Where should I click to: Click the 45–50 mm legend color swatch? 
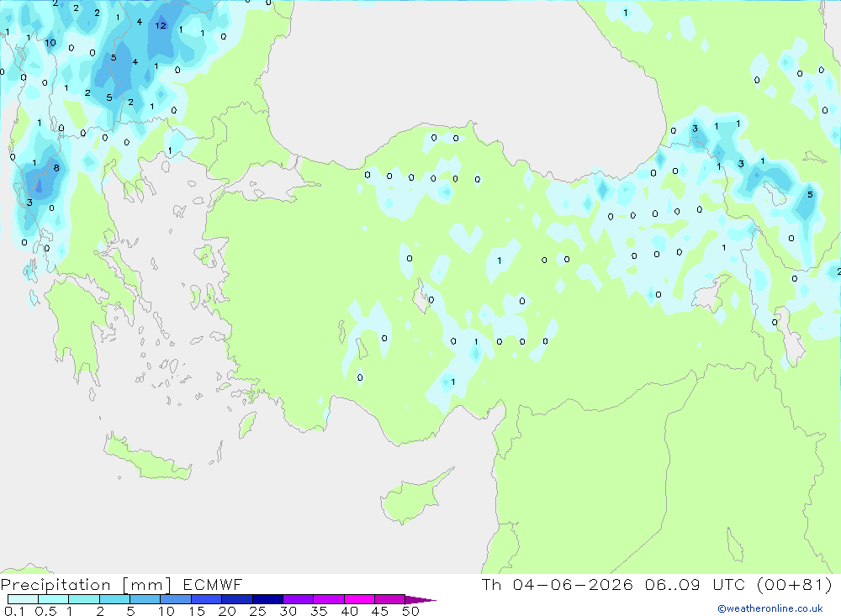pos(389,599)
